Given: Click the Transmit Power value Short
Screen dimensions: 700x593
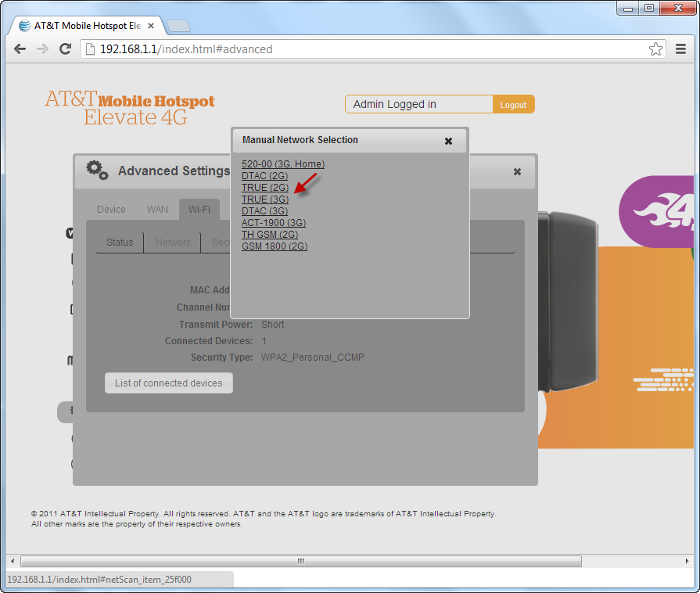Looking at the screenshot, I should coord(272,325).
